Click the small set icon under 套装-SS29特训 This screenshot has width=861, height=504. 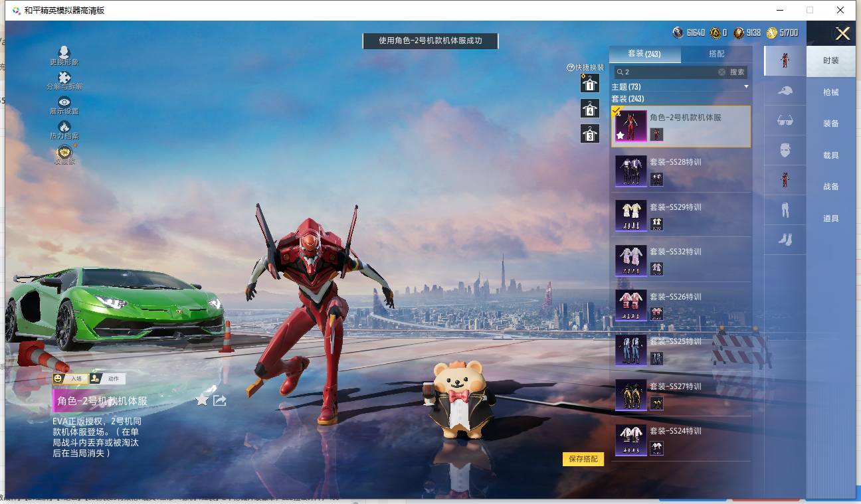(x=656, y=224)
